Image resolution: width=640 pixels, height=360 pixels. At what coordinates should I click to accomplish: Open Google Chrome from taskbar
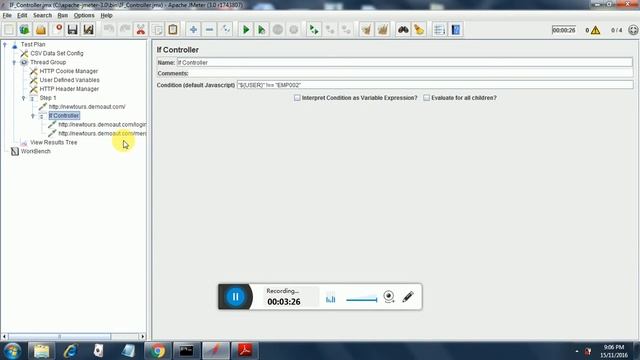click(x=157, y=351)
